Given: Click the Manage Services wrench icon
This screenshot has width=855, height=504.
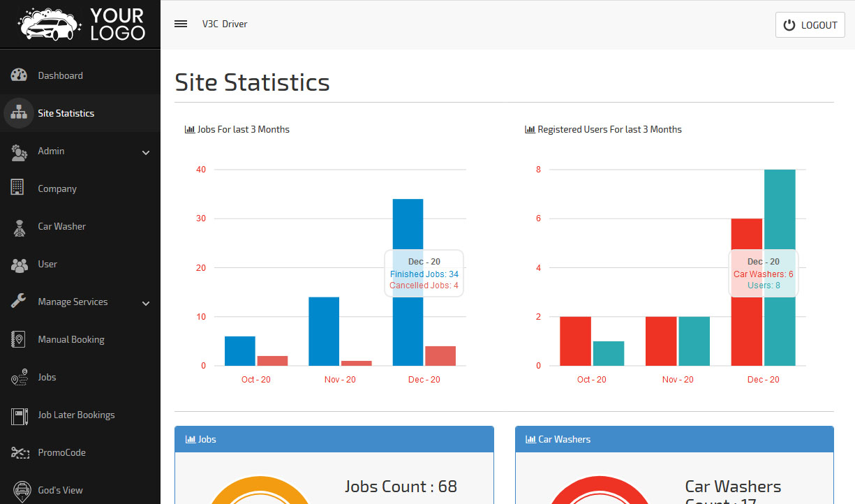Looking at the screenshot, I should point(19,302).
